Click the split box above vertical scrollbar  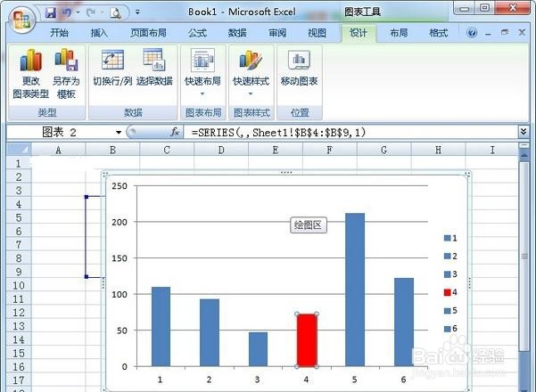pyautogui.click(x=524, y=146)
